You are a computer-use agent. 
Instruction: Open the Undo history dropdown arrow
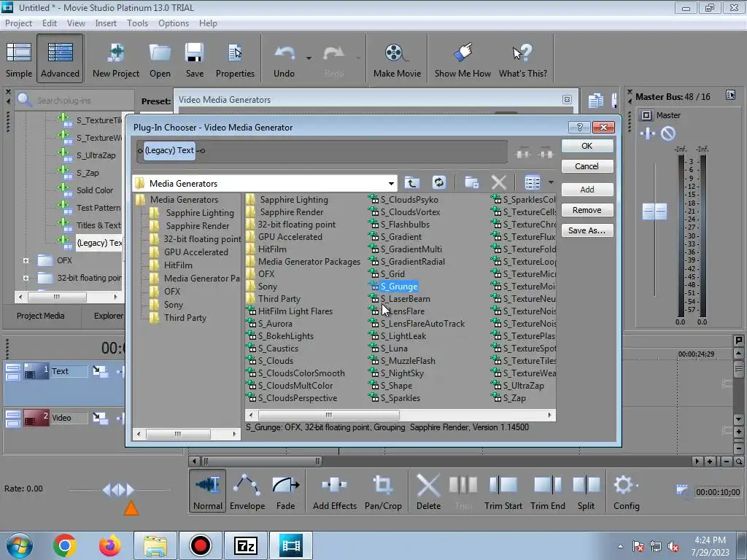coord(309,58)
